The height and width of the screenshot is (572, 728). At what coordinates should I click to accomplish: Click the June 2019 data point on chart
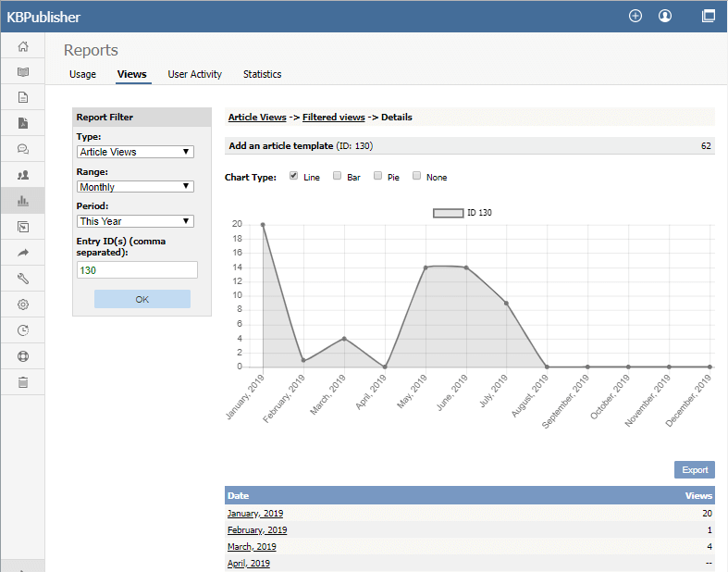point(466,267)
